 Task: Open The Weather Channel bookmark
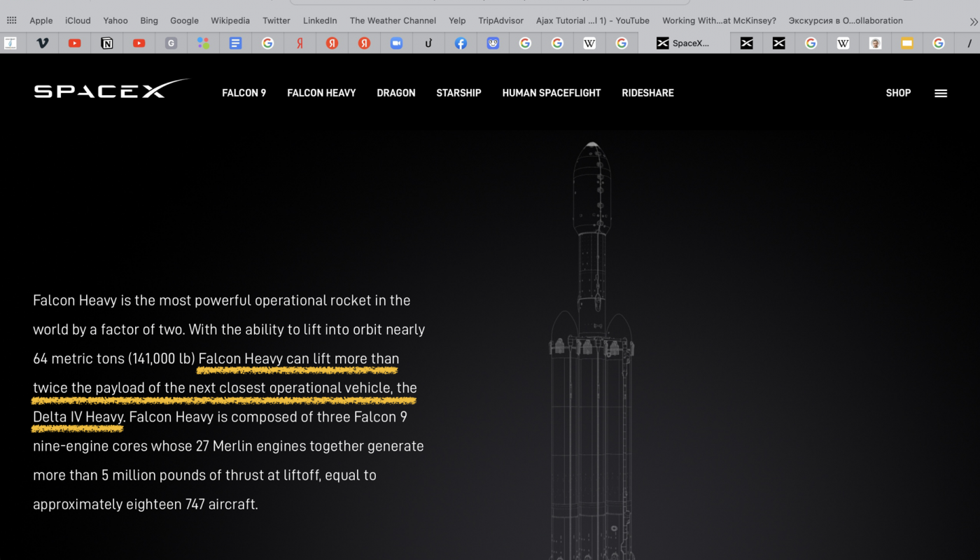[x=393, y=21]
